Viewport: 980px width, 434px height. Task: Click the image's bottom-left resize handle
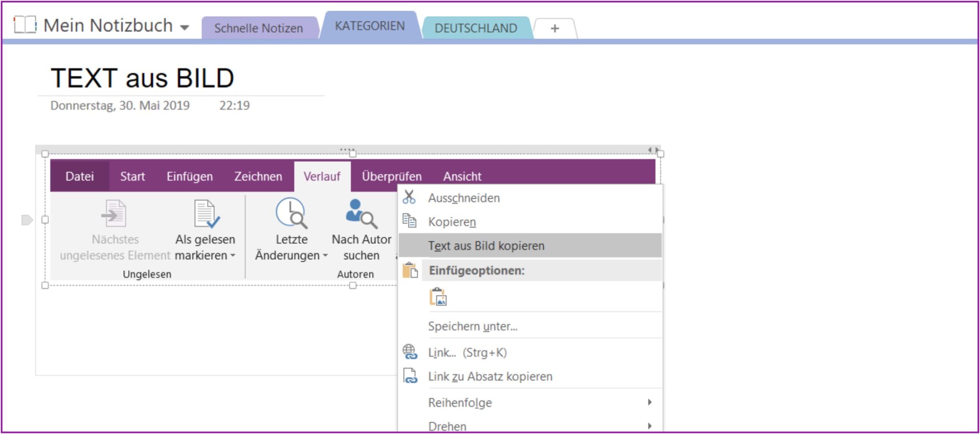pos(45,286)
